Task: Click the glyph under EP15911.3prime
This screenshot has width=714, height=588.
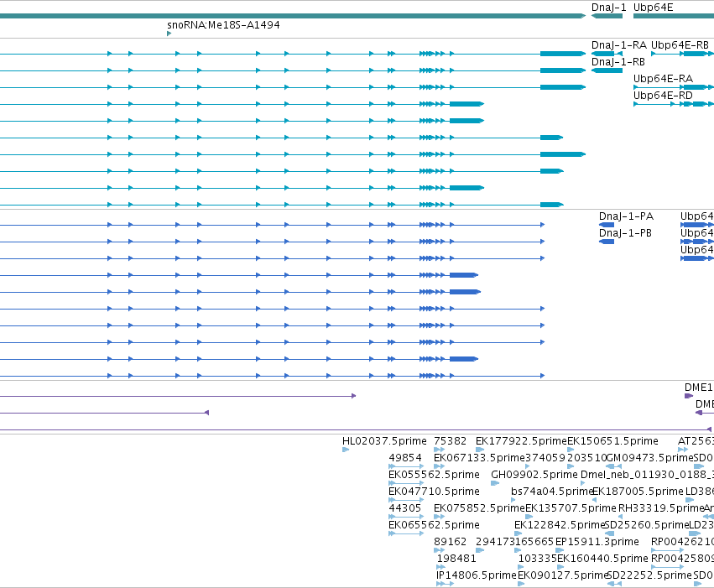Action: [x=558, y=551]
